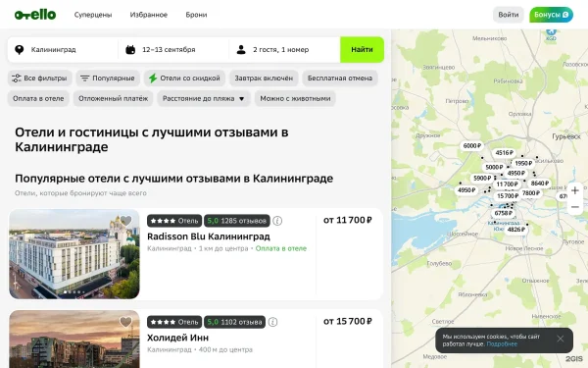Select the 4516 ₽ map price marker
This screenshot has height=368, width=588.
[x=505, y=152]
